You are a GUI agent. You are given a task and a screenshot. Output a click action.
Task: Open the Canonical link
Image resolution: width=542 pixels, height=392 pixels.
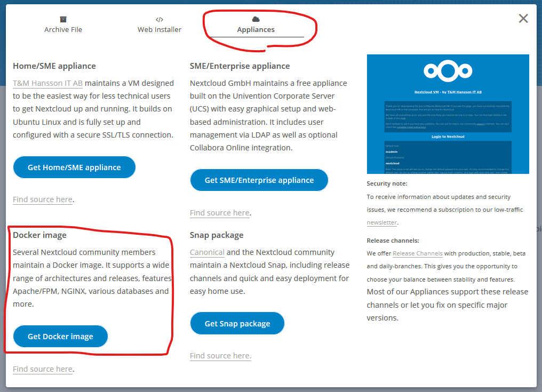click(207, 252)
